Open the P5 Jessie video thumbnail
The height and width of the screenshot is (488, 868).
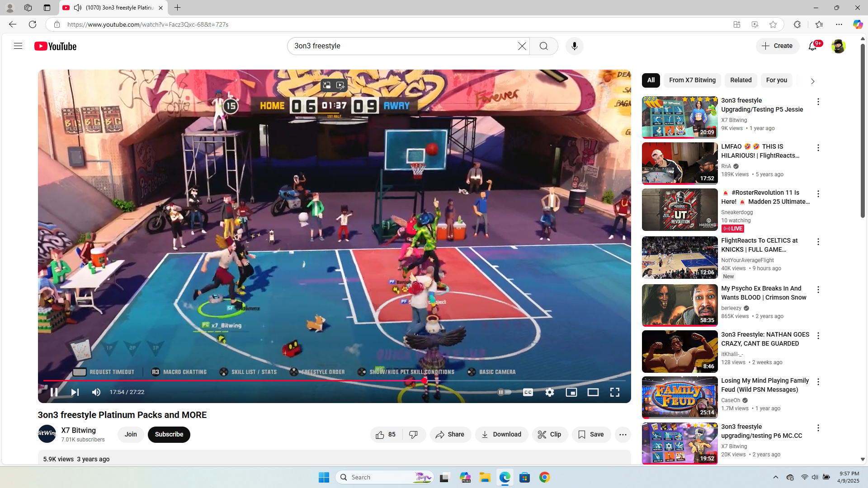[680, 117]
